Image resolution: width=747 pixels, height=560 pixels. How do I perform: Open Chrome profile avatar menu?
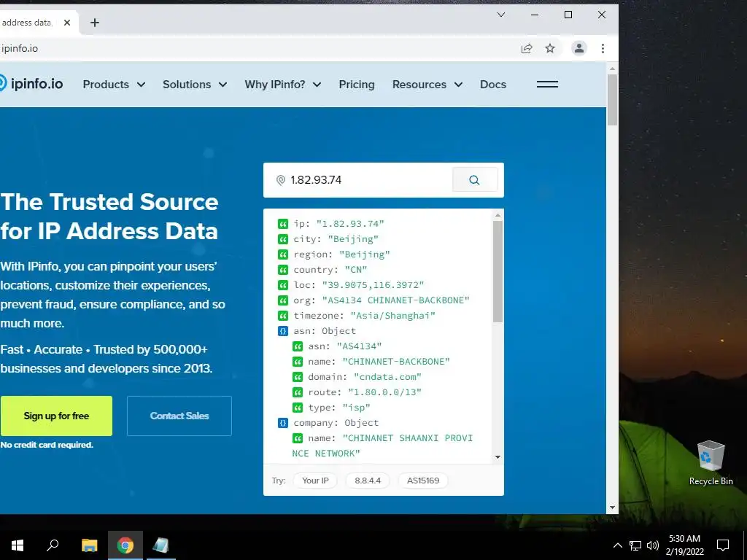click(x=578, y=48)
